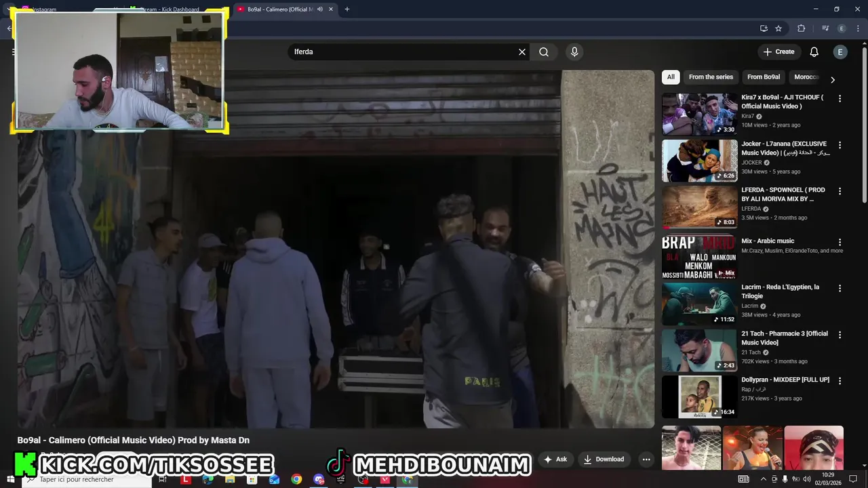Open Microsoft Edge from the taskbar
Screen dimensions: 868x488
tap(208, 479)
